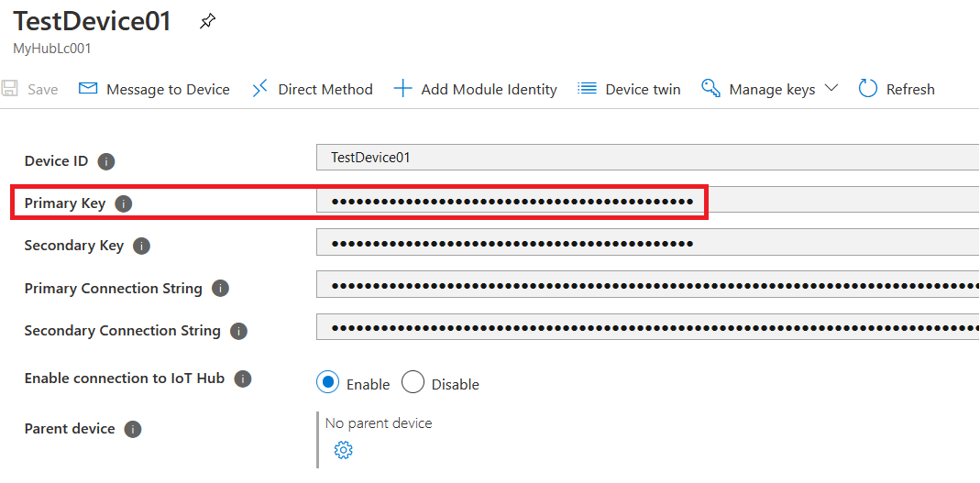Screen dimensions: 980x483
Task: Select the Enable radio button
Action: pos(328,382)
